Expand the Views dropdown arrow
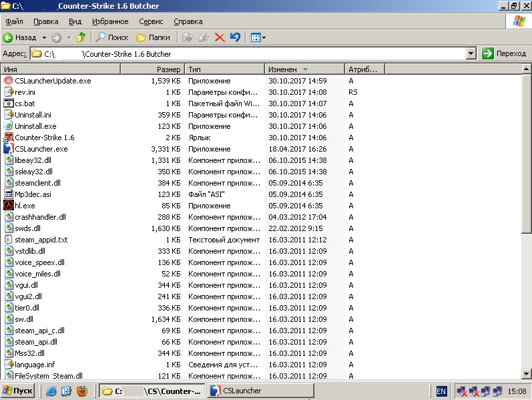Viewport: 532px width, 400px height. (x=264, y=37)
